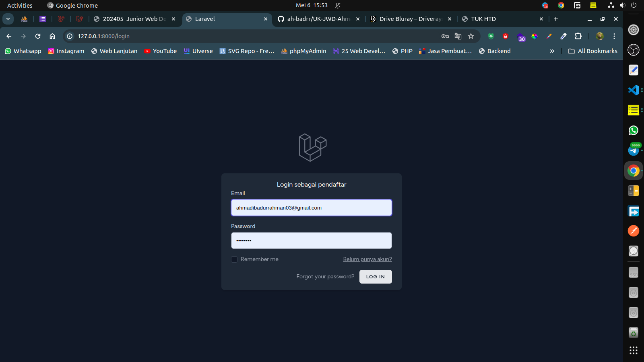Open the 25 Web Devel… bookmark
This screenshot has width=644, height=362.
pos(359,51)
